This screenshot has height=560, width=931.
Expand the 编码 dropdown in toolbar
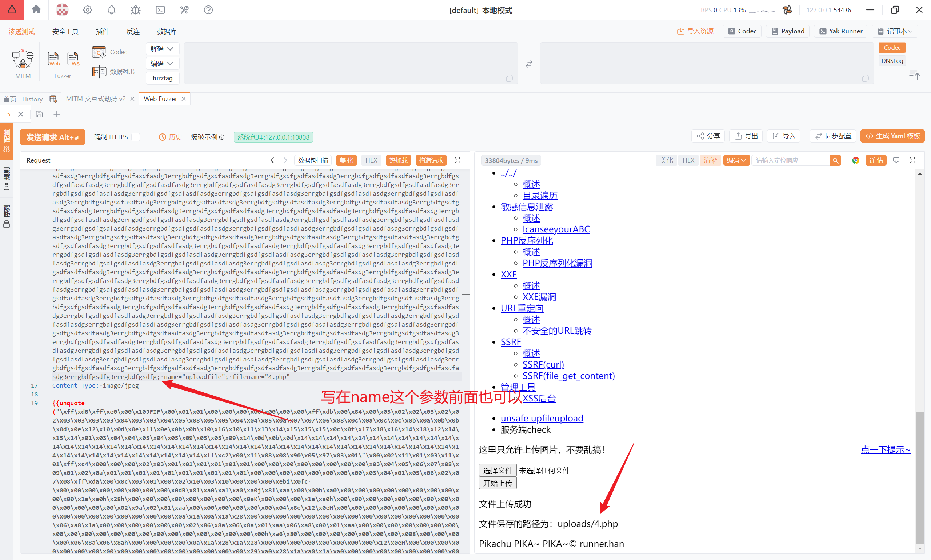[162, 63]
